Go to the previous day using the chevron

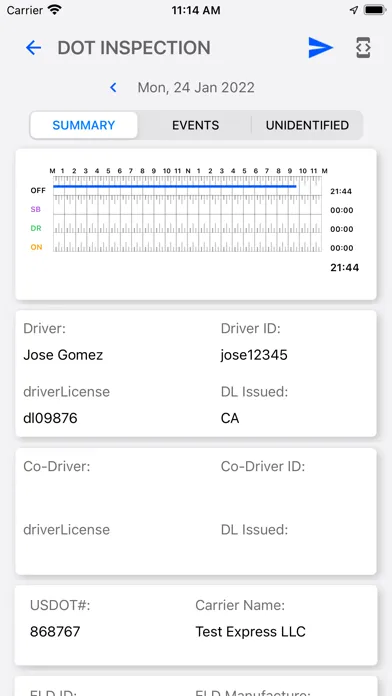coord(113,87)
